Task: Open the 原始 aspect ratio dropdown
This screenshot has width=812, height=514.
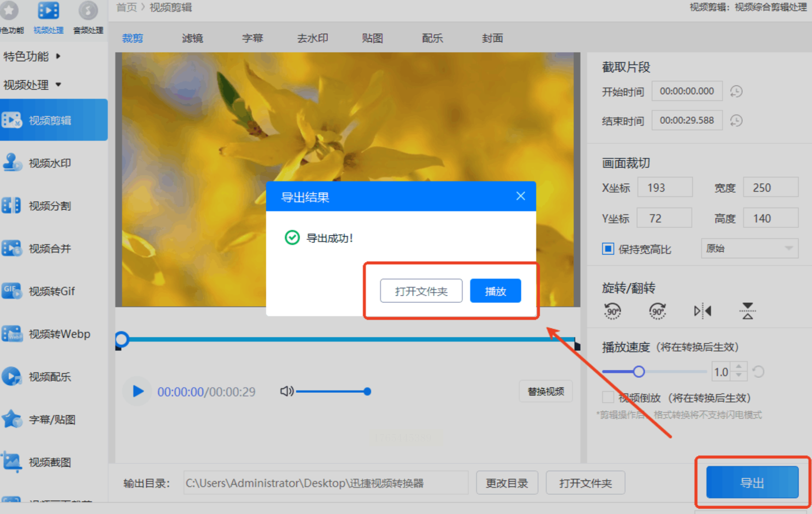Action: (x=749, y=249)
